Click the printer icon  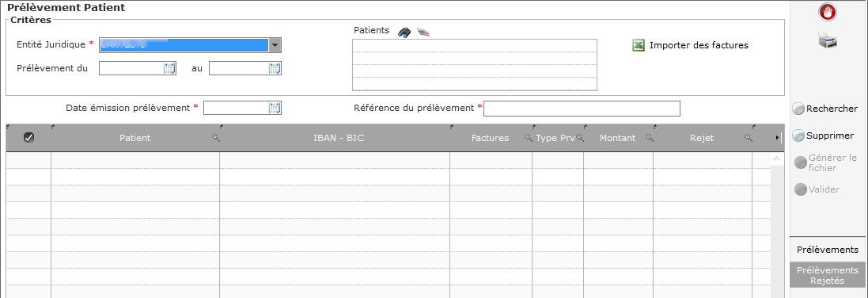click(x=828, y=40)
